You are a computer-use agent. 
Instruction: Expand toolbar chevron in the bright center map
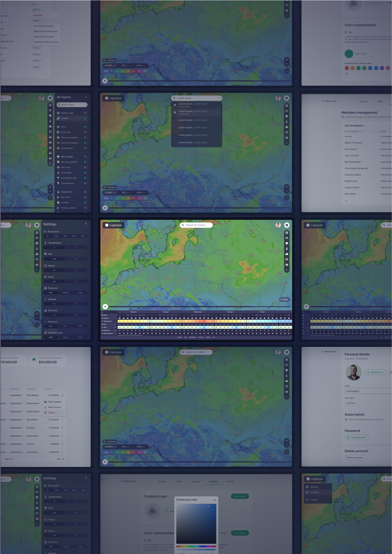click(x=287, y=270)
